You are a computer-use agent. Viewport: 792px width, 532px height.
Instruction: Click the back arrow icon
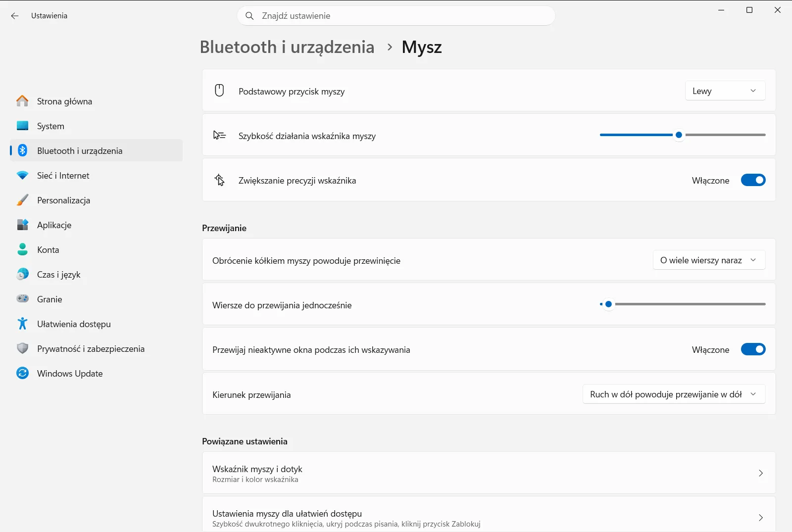pos(15,16)
